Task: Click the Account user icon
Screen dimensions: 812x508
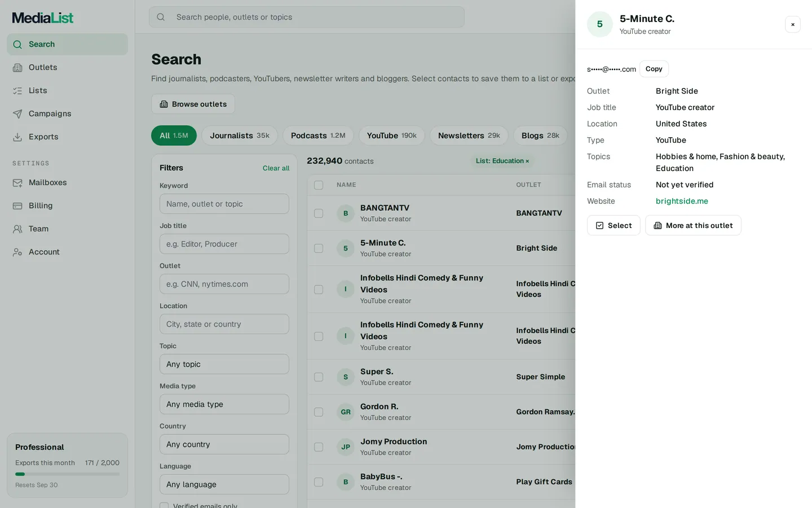Action: click(x=17, y=252)
